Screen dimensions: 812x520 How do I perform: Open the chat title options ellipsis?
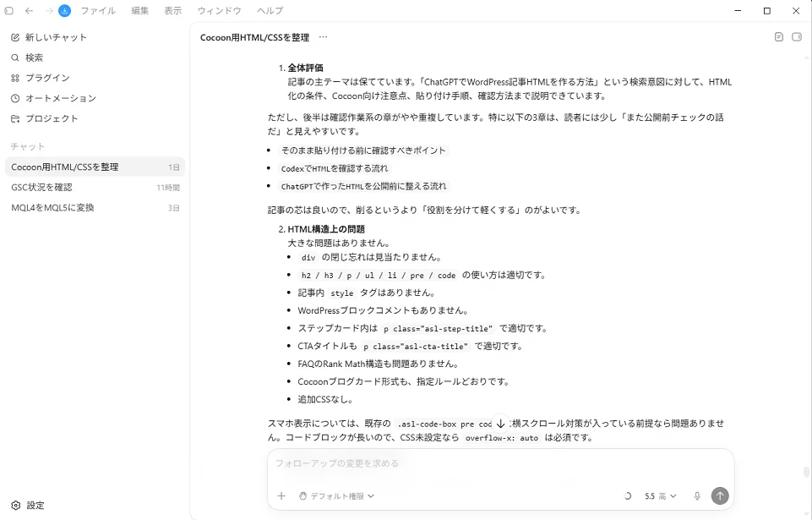(323, 37)
